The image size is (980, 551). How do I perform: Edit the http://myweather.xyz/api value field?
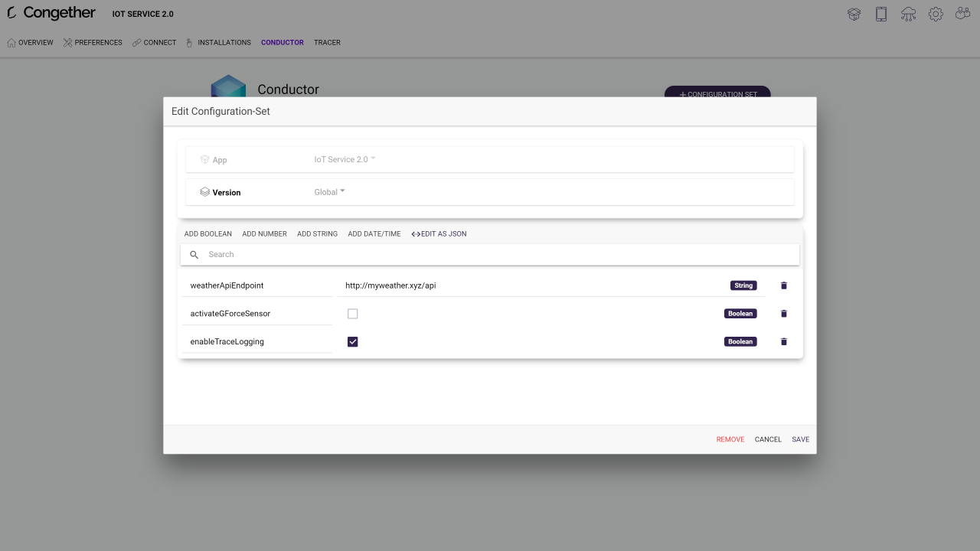tap(551, 285)
